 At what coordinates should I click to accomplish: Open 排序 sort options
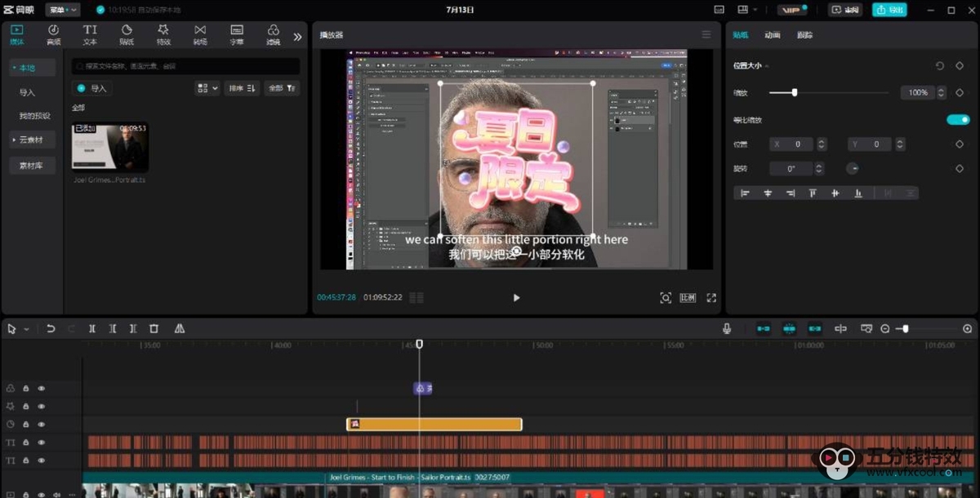(x=243, y=88)
